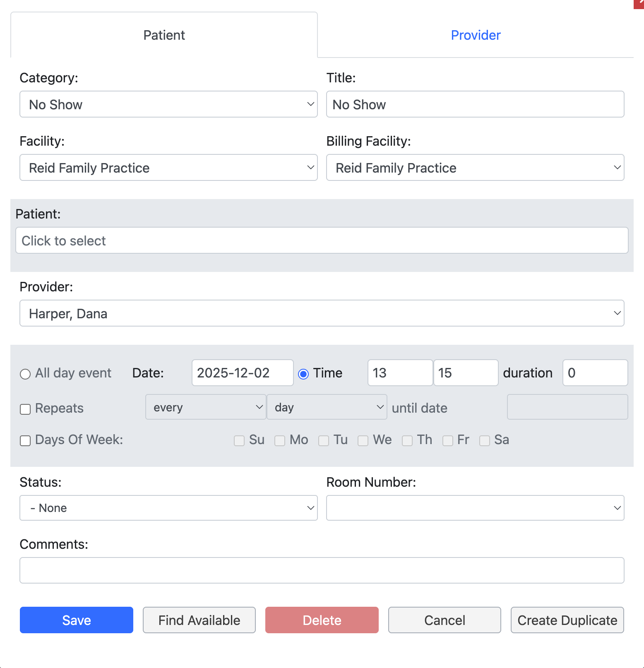The width and height of the screenshot is (644, 668).
Task: Click the Create Duplicate button
Action: [567, 620]
